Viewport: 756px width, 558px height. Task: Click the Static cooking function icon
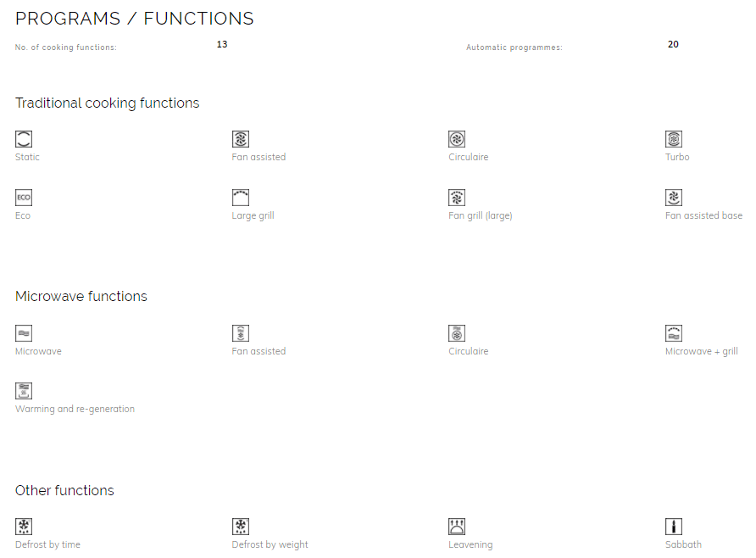[24, 139]
